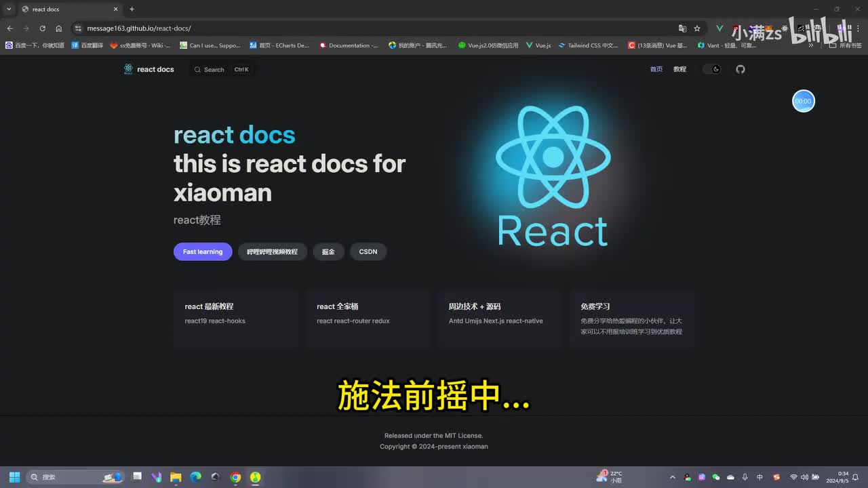
Task: Click the microphone tray icon
Action: pyautogui.click(x=745, y=477)
